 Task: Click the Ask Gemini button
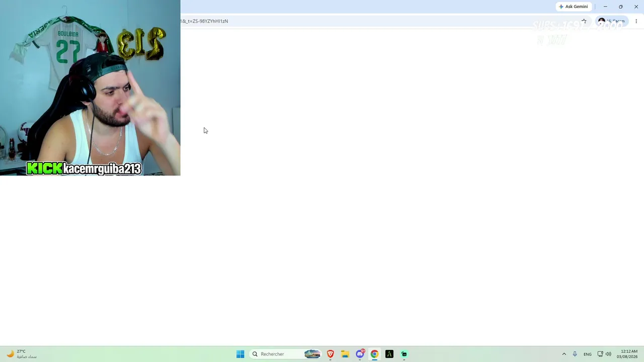(x=573, y=7)
